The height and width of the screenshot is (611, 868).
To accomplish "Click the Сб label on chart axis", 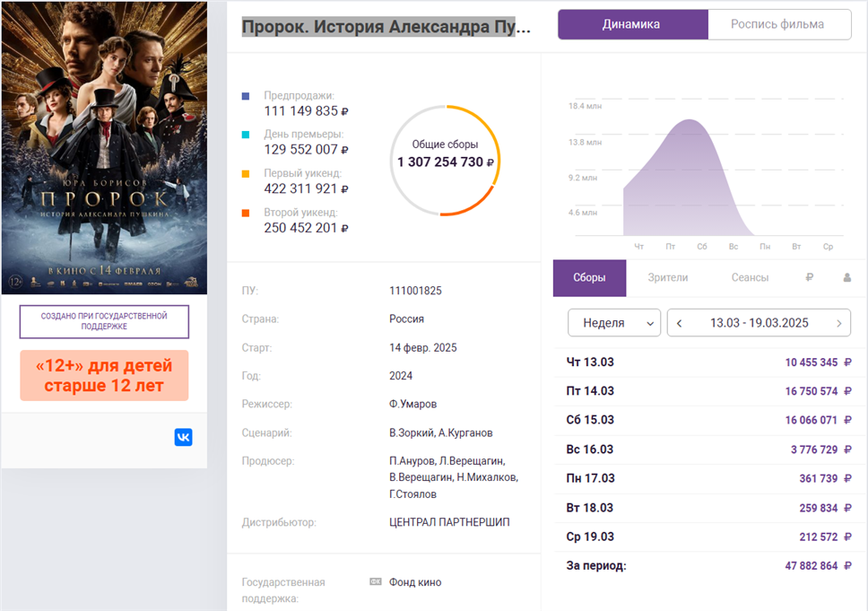I will tap(701, 247).
